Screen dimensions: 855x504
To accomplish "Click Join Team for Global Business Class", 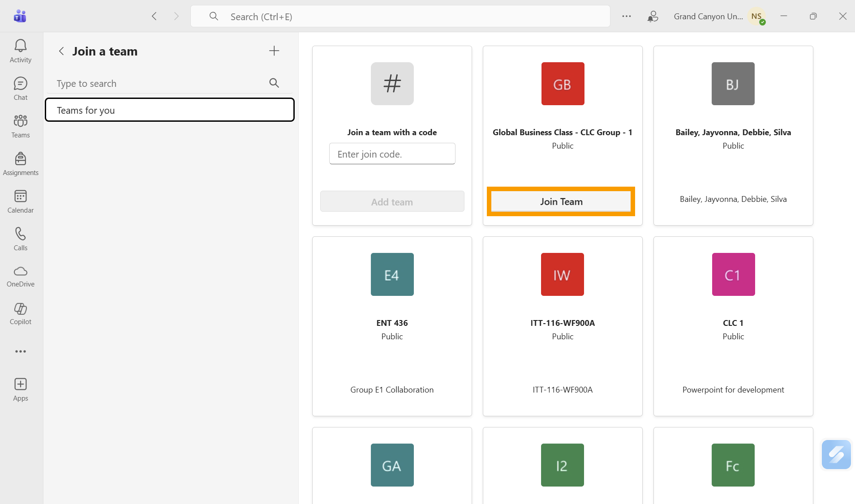I will coord(561,201).
